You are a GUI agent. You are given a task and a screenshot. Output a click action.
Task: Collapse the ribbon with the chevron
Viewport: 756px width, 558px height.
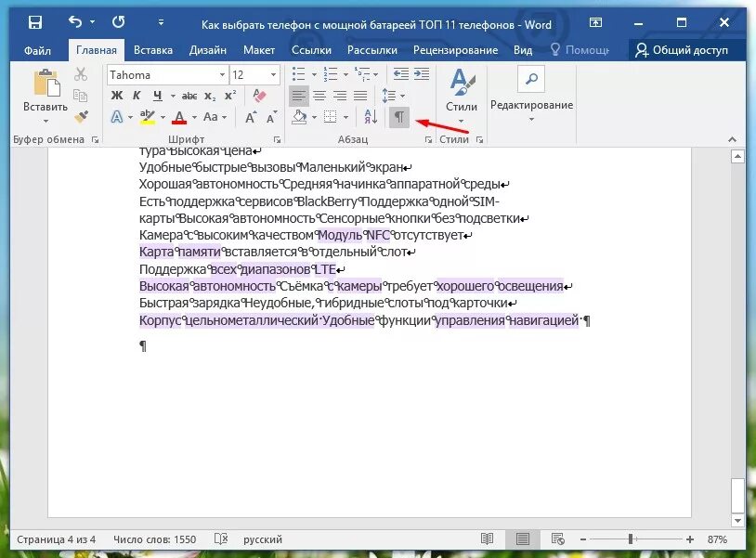click(733, 139)
